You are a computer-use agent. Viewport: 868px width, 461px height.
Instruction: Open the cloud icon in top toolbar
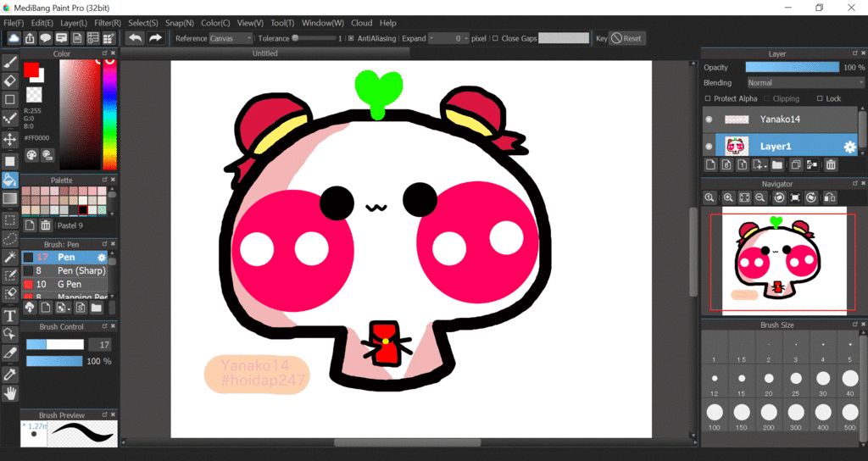coord(14,38)
